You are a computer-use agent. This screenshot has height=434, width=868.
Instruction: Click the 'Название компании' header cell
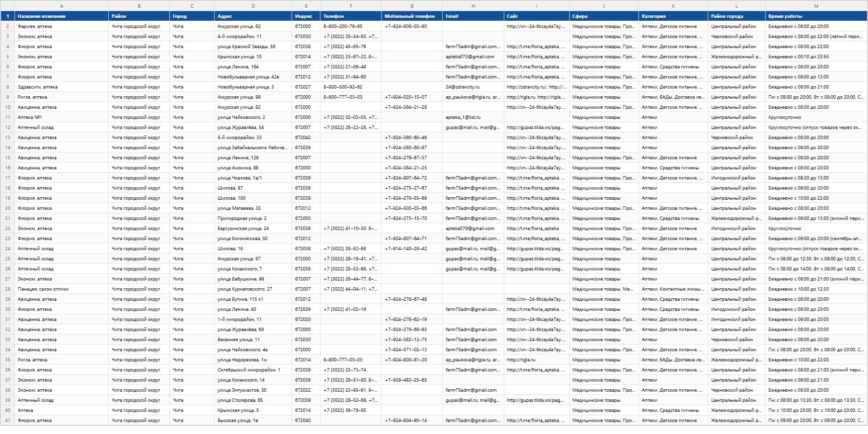[x=62, y=16]
